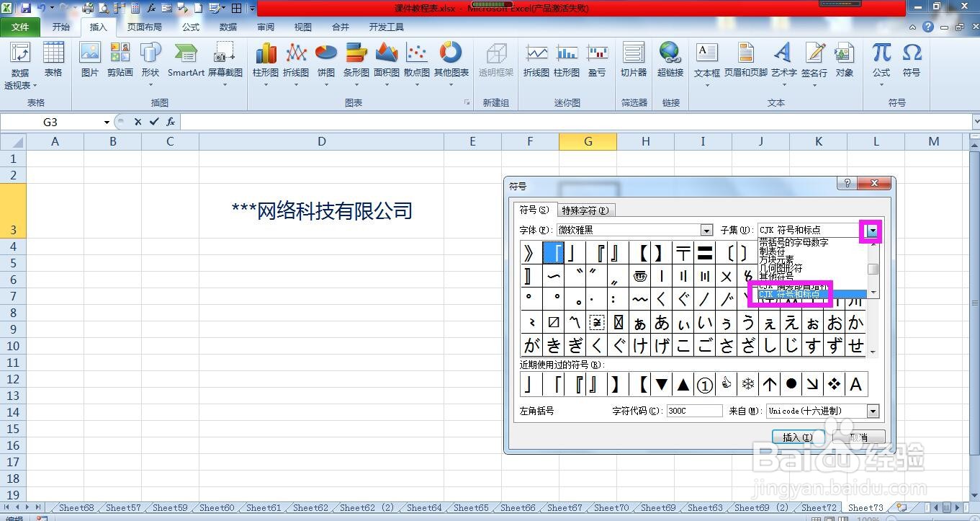
Task: Insert 艺术字 WordArt
Action: 783,63
